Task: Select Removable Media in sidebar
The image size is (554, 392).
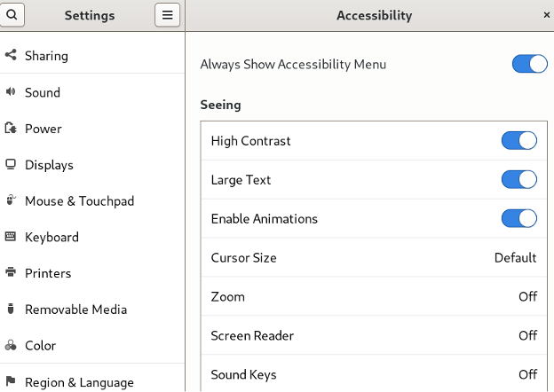Action: pos(75,310)
